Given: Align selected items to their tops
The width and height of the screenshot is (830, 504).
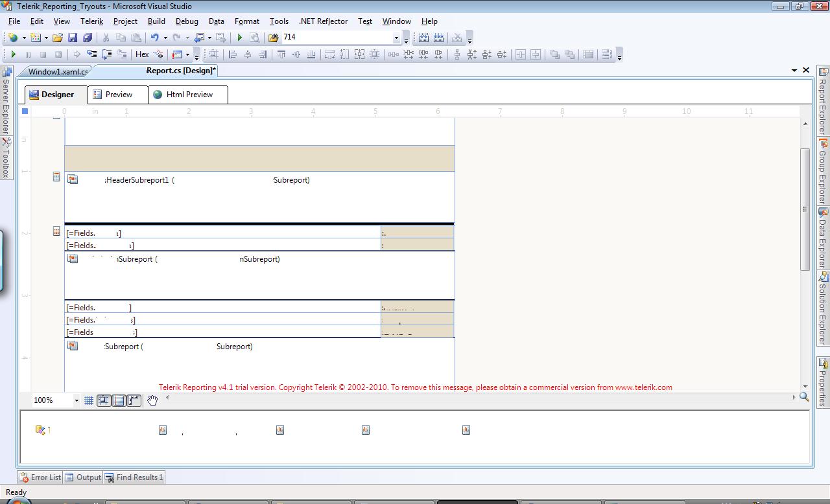Looking at the screenshot, I should [281, 54].
